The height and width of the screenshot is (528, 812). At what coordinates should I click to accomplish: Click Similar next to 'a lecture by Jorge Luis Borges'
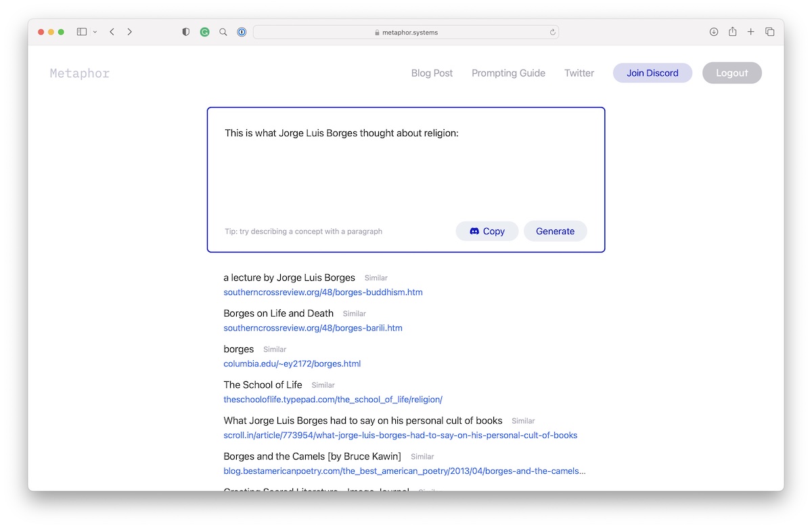(376, 278)
